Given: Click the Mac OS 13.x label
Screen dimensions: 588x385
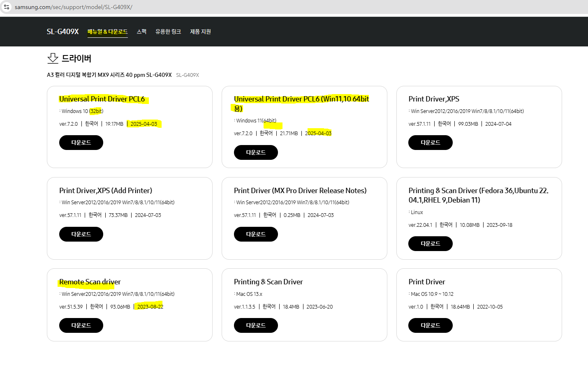Looking at the screenshot, I should pos(249,294).
